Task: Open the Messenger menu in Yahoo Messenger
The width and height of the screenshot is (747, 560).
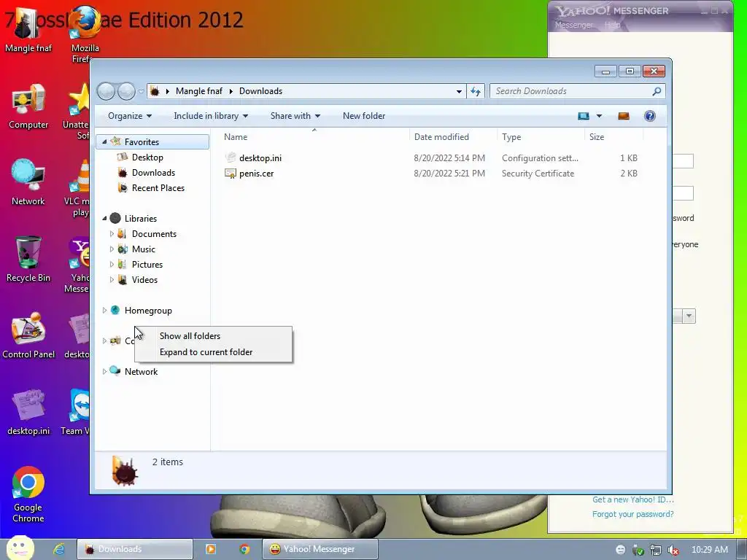Action: pos(573,25)
